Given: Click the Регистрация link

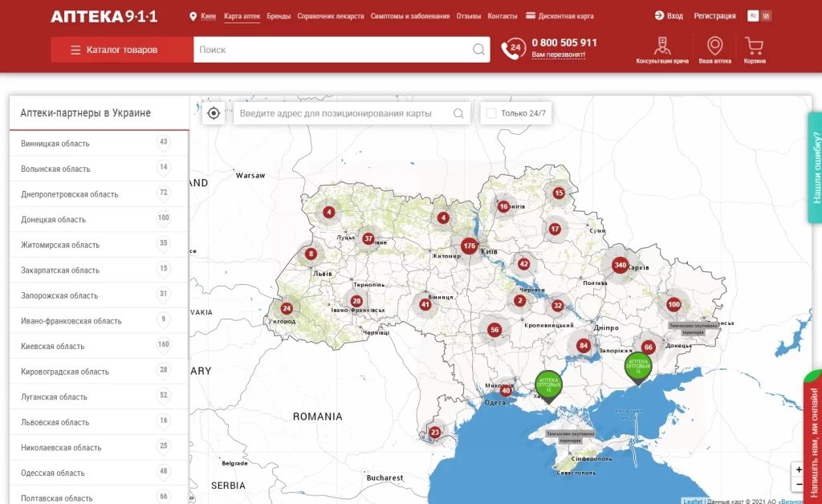Looking at the screenshot, I should (714, 16).
